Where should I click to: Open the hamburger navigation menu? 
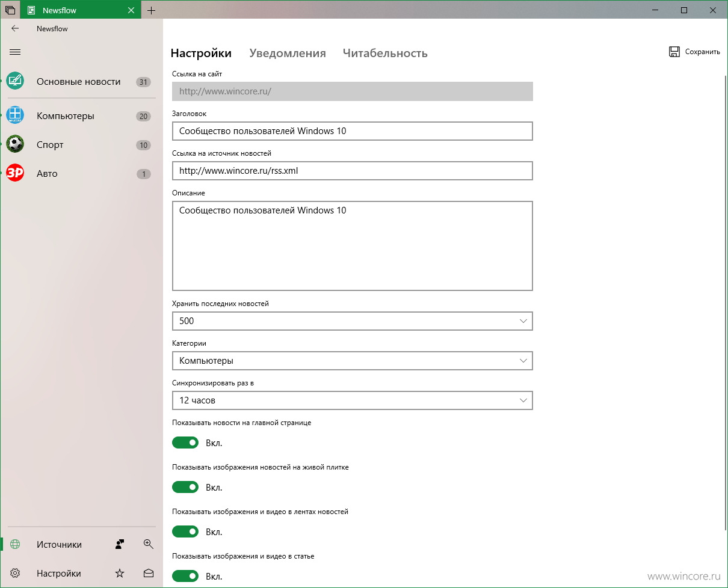click(15, 52)
